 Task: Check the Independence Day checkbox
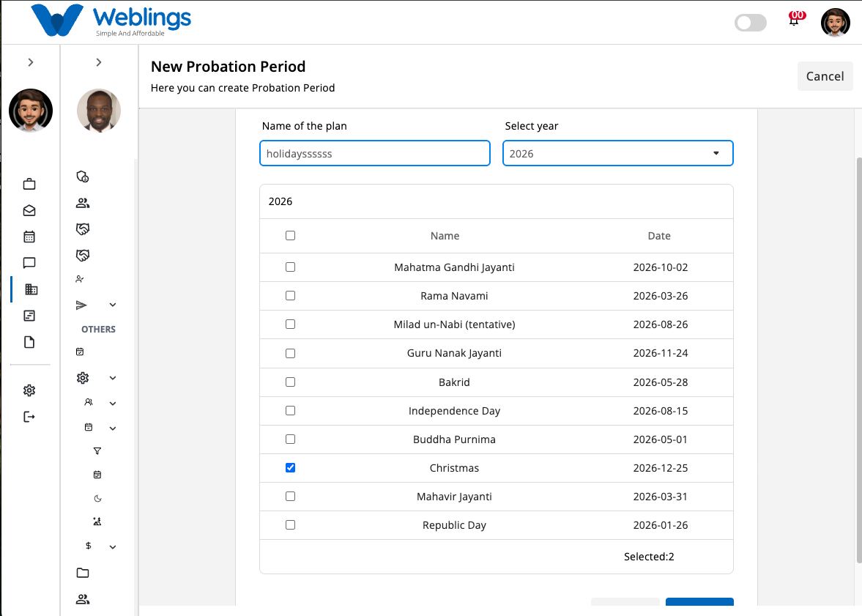coord(290,410)
